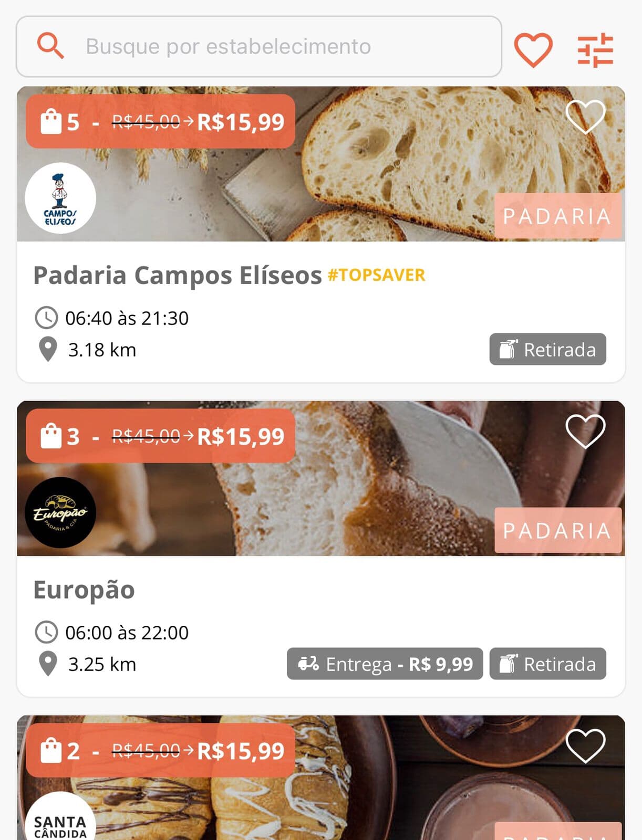Open the 2 bags R$15,99 offer badge

(160, 750)
